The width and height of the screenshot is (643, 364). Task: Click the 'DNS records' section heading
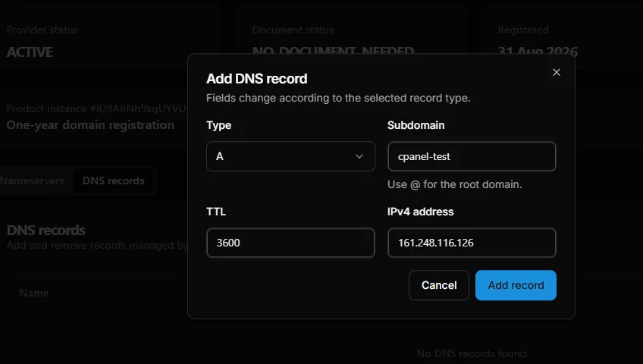tap(46, 231)
